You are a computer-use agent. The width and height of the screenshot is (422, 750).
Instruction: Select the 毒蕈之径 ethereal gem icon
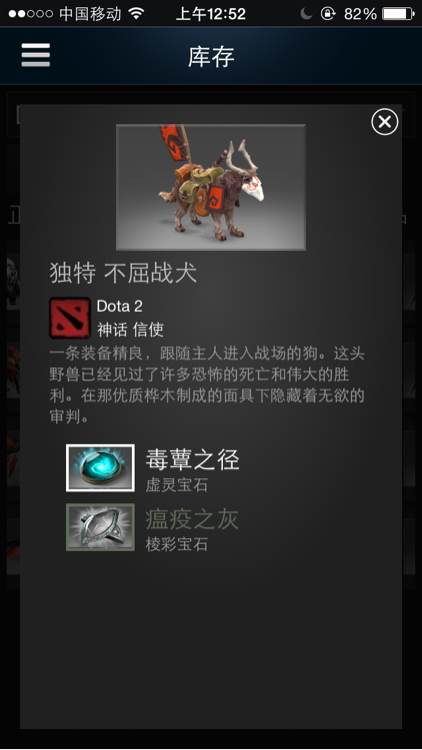coord(100,468)
